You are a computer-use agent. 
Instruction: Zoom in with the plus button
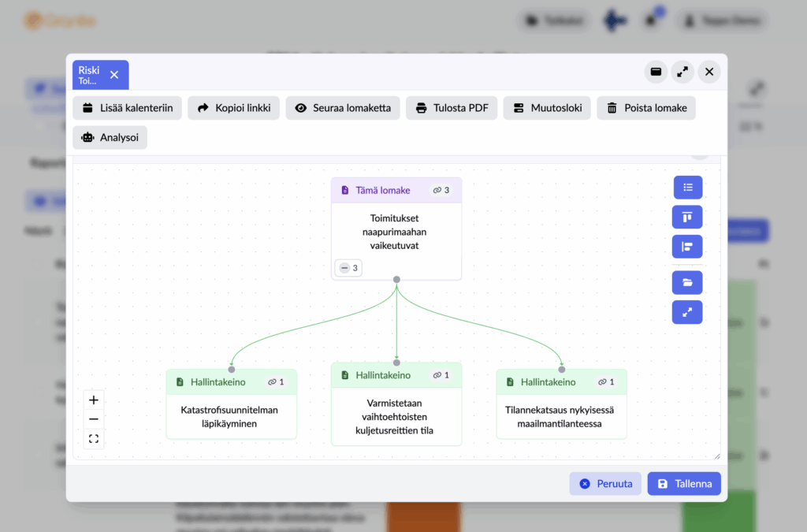click(94, 400)
